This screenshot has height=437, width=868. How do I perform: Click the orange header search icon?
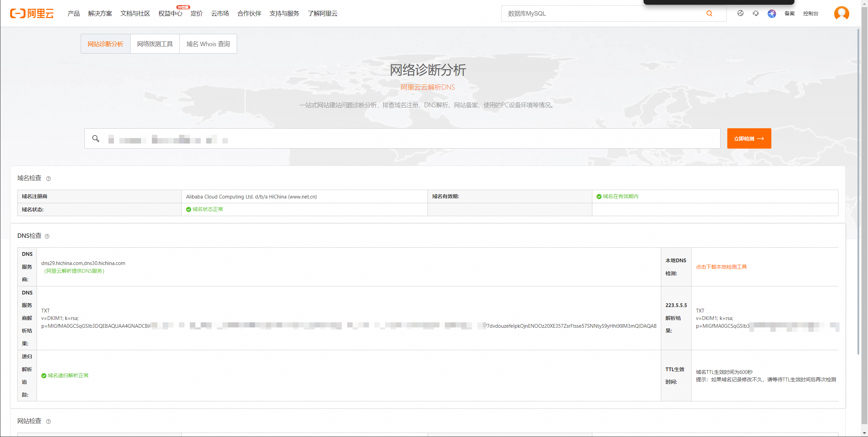(709, 14)
